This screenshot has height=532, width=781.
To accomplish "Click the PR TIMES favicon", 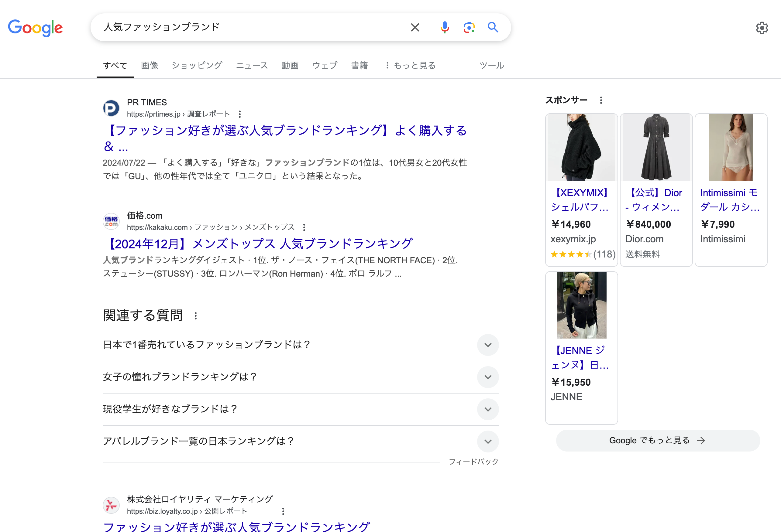I will coord(111,108).
